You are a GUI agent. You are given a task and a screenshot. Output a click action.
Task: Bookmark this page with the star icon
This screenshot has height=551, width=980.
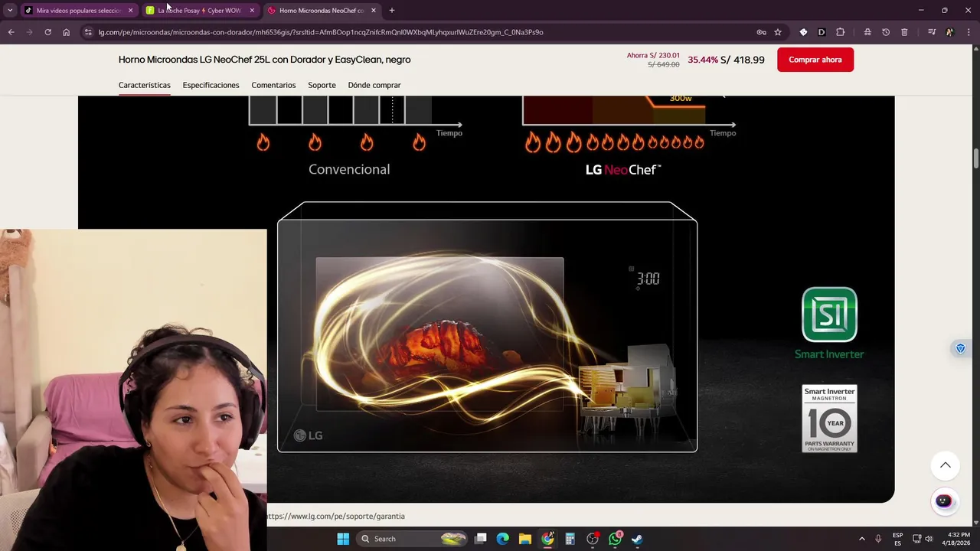pyautogui.click(x=778, y=32)
